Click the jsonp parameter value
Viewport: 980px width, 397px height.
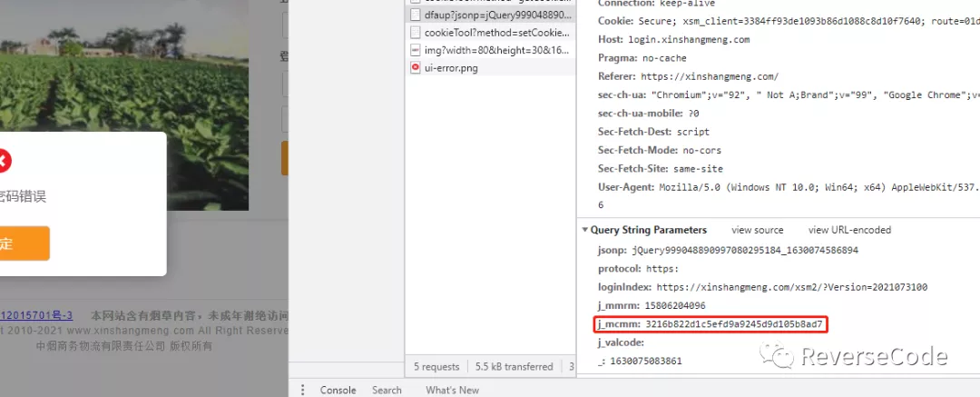745,250
